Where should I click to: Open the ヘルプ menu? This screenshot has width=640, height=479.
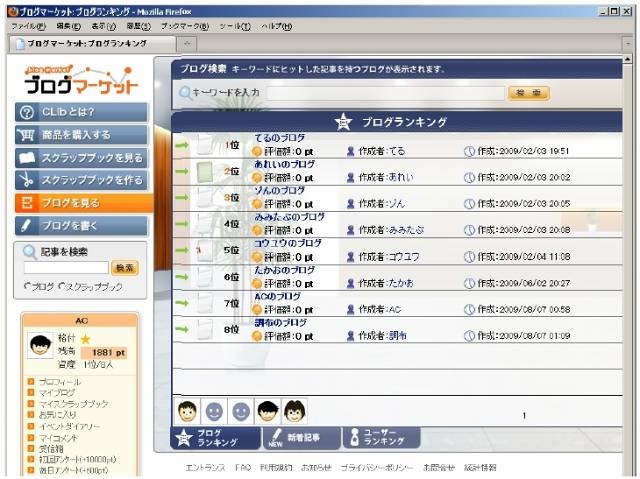coord(276,26)
